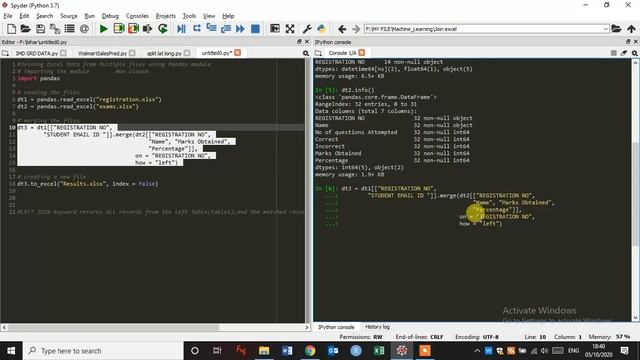Open the PYTHONPATH manager icon
The image size is (640, 360).
point(322,29)
